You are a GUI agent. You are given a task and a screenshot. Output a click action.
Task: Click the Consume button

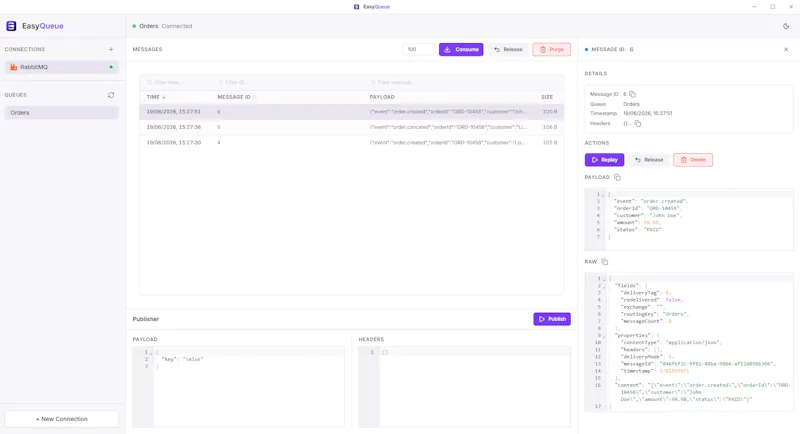[461, 49]
